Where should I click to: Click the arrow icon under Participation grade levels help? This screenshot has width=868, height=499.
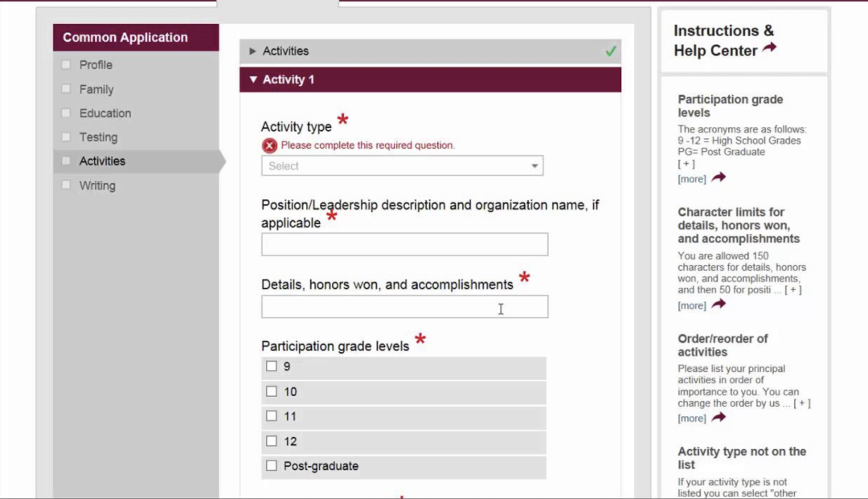point(719,178)
